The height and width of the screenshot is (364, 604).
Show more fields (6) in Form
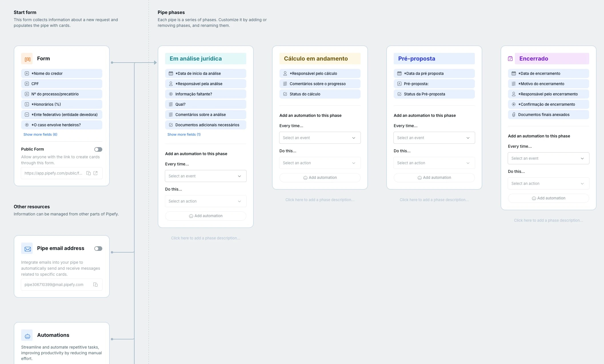(40, 135)
